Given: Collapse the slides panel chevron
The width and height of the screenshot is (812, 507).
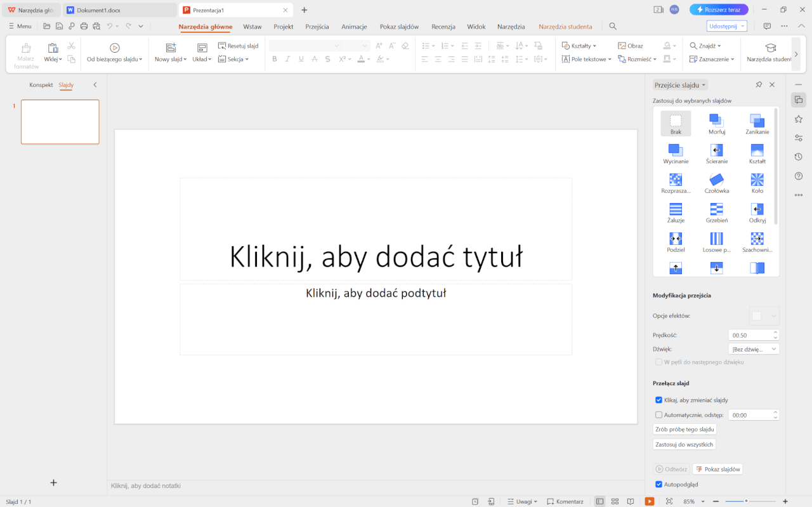Looking at the screenshot, I should (95, 85).
